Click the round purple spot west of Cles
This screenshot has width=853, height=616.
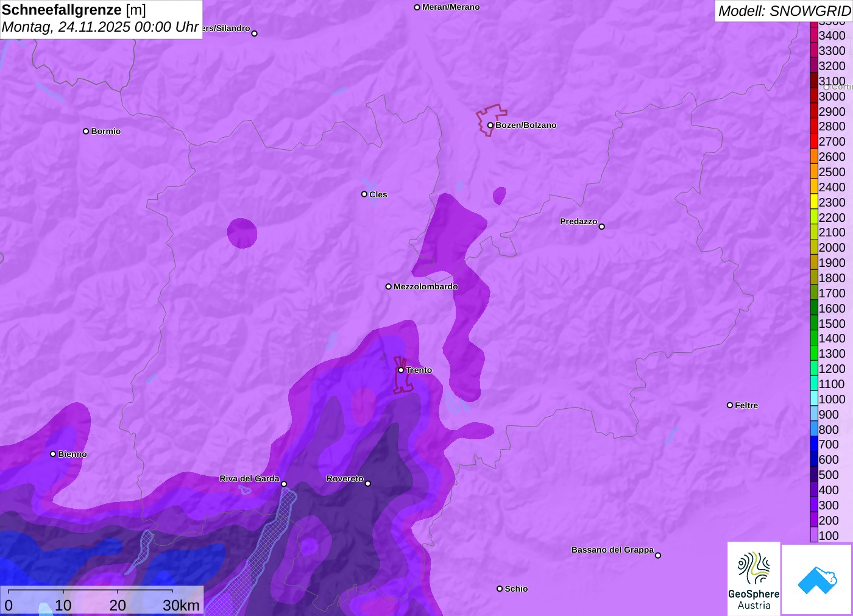pyautogui.click(x=242, y=233)
